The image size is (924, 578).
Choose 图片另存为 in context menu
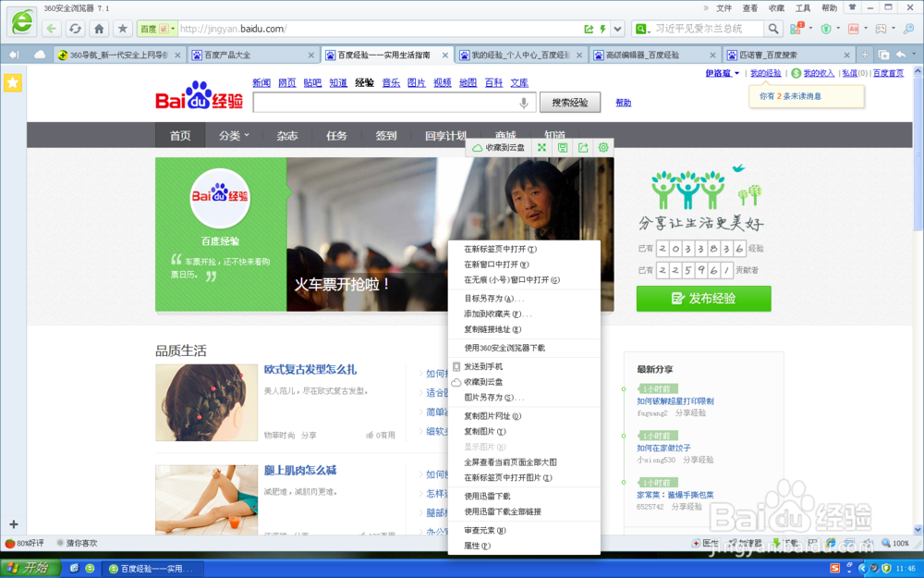pos(524,397)
